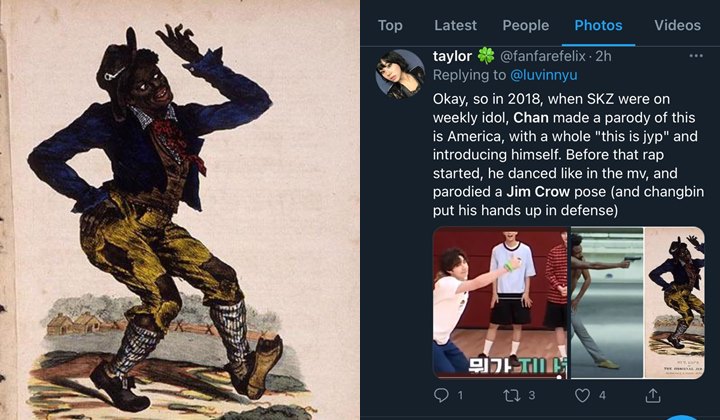This screenshot has width=720, height=420.
Task: Switch to the Top tab
Action: (390, 25)
